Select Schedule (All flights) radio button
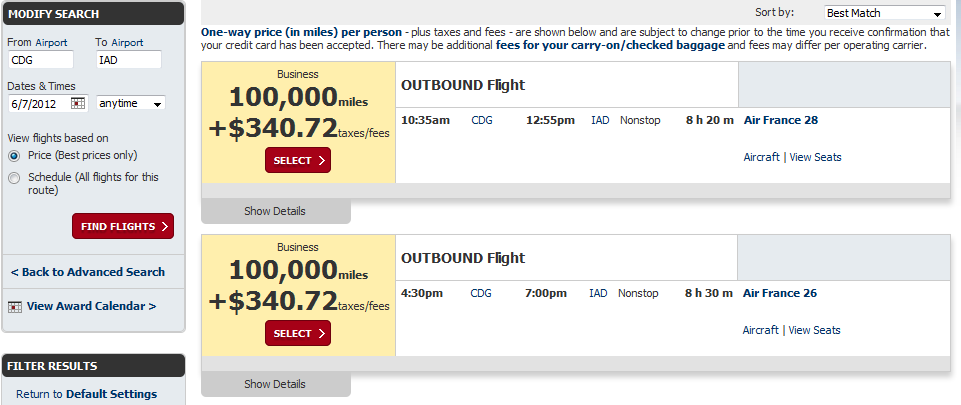This screenshot has width=961, height=405. (14, 178)
